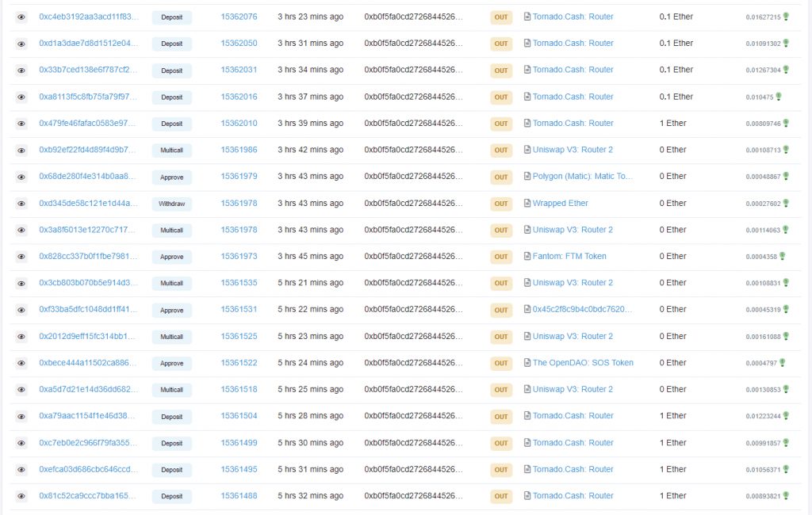Screen dimensions: 812x515
Task: Open quick view of 0x2012d9eff15fc314bb1
Action: (x=21, y=337)
